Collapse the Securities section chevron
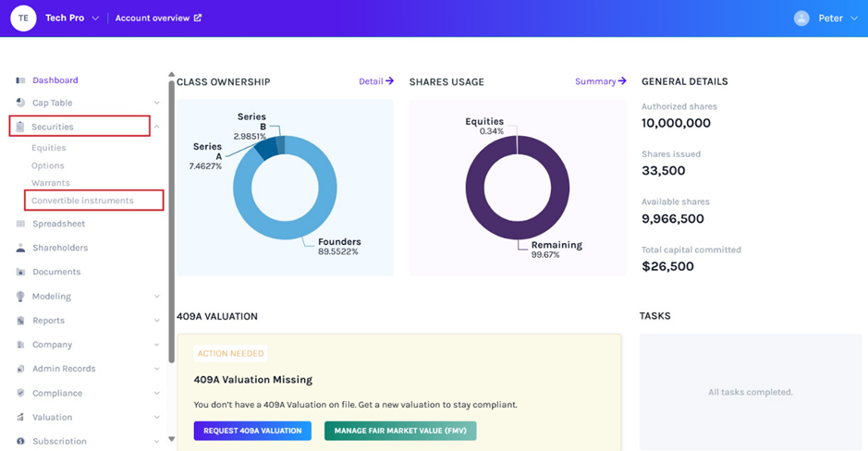This screenshot has width=868, height=451. 157,127
